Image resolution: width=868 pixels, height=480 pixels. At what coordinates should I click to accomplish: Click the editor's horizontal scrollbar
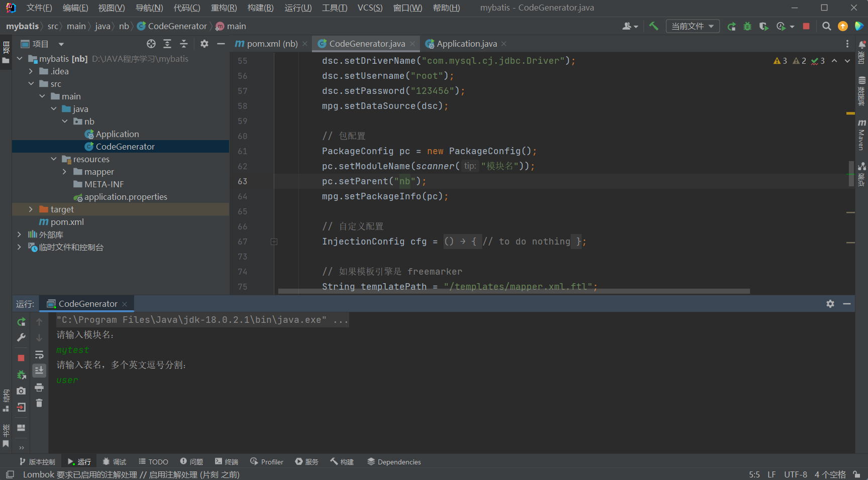[513, 291]
